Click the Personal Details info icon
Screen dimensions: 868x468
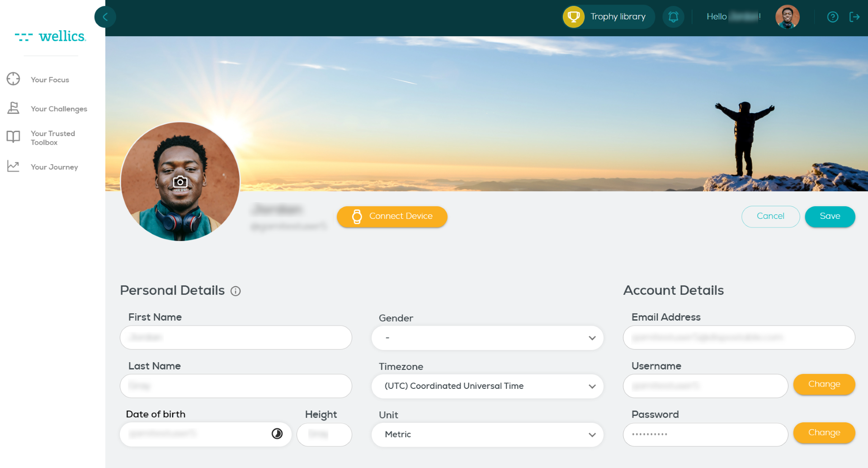pos(236,291)
